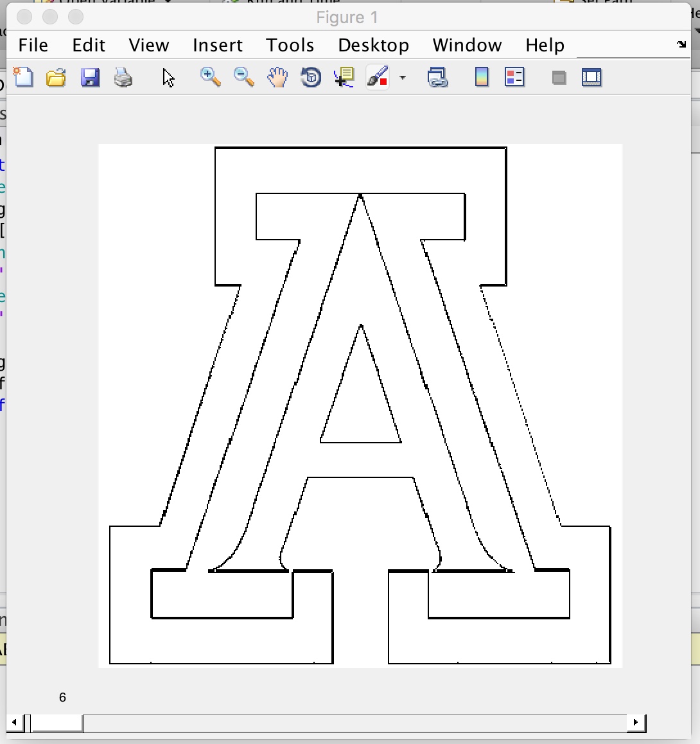Create a new figure via toolbar

23,77
